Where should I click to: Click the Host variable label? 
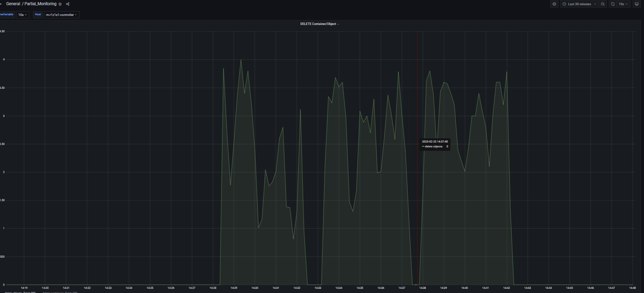click(x=38, y=15)
